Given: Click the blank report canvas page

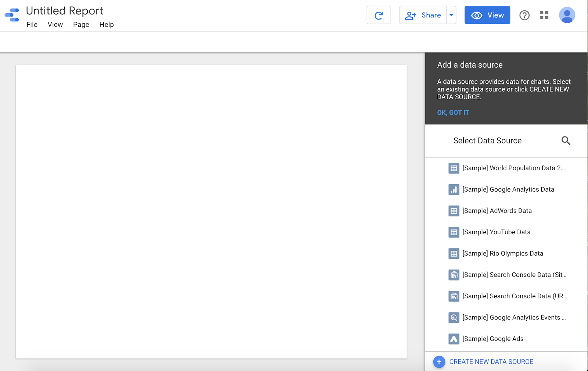Looking at the screenshot, I should tap(211, 212).
